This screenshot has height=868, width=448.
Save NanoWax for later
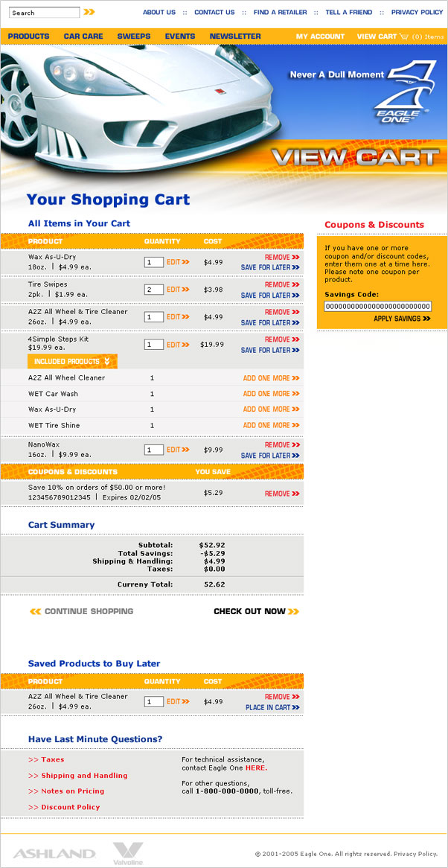270,456
